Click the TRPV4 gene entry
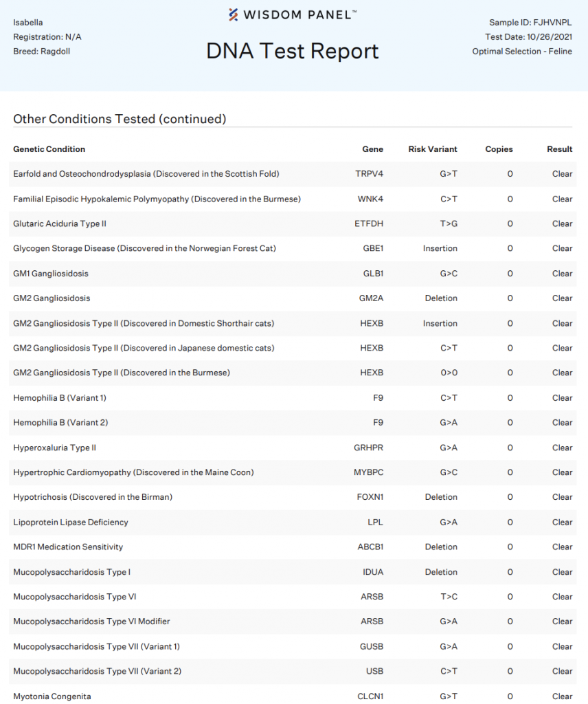The width and height of the screenshot is (588, 704). point(370,174)
